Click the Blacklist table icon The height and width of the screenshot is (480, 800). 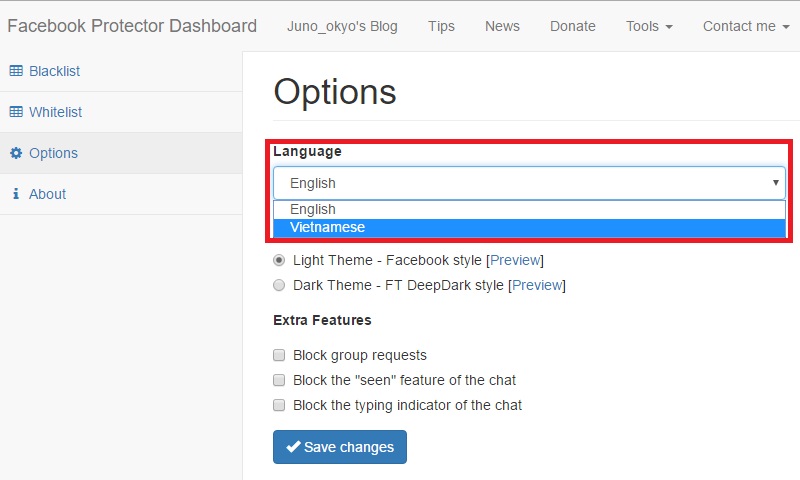pyautogui.click(x=16, y=71)
